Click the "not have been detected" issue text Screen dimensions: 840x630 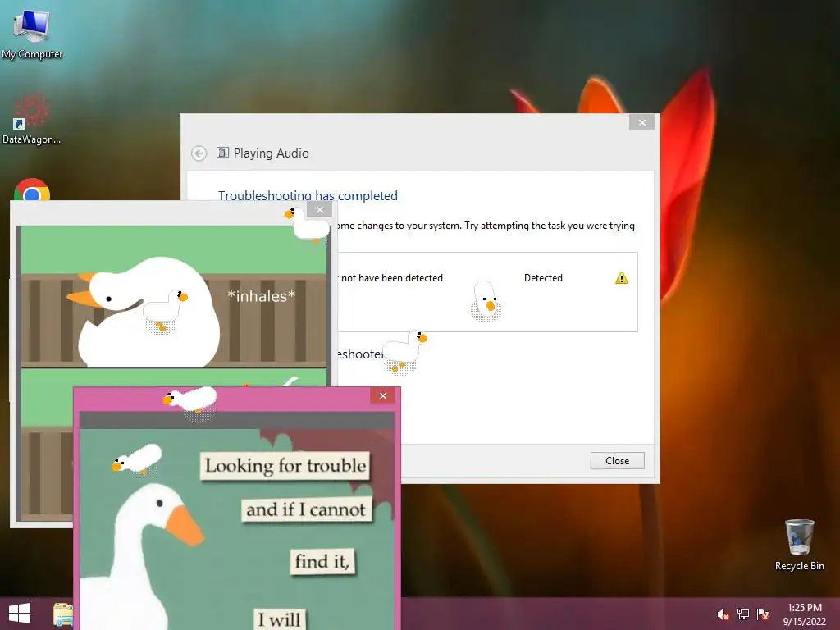391,278
